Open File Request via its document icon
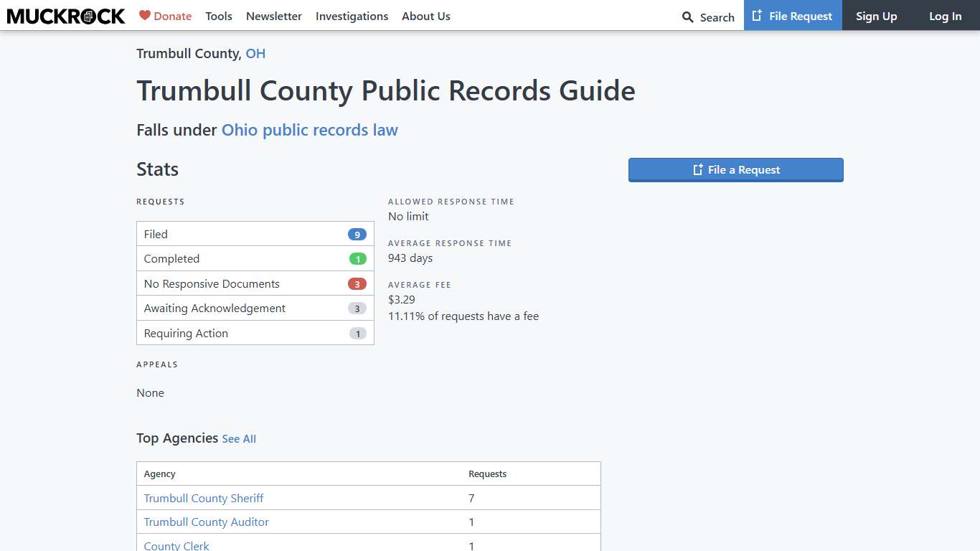The width and height of the screenshot is (980, 551). [757, 15]
